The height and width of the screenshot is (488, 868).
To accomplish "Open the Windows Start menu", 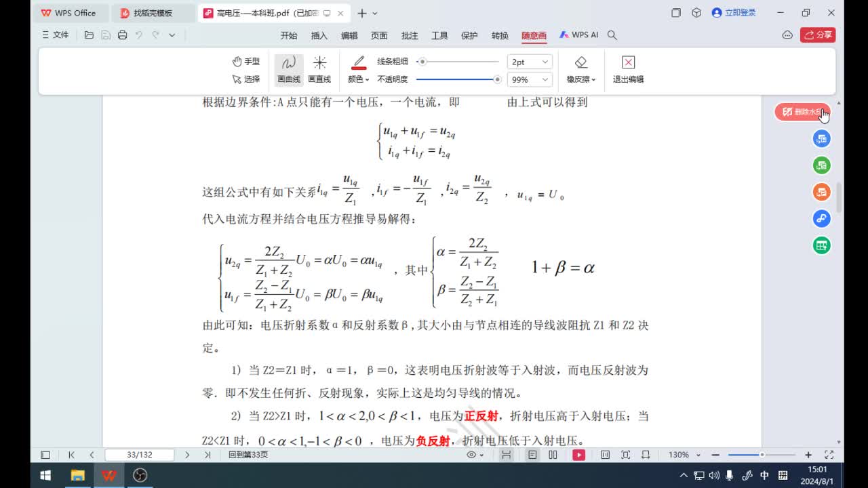I will pos(46,475).
